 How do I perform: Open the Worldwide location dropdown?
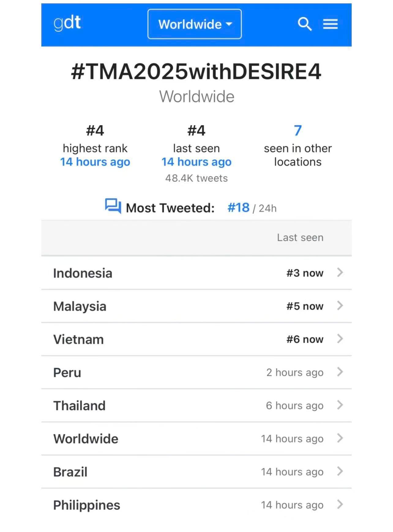click(195, 24)
